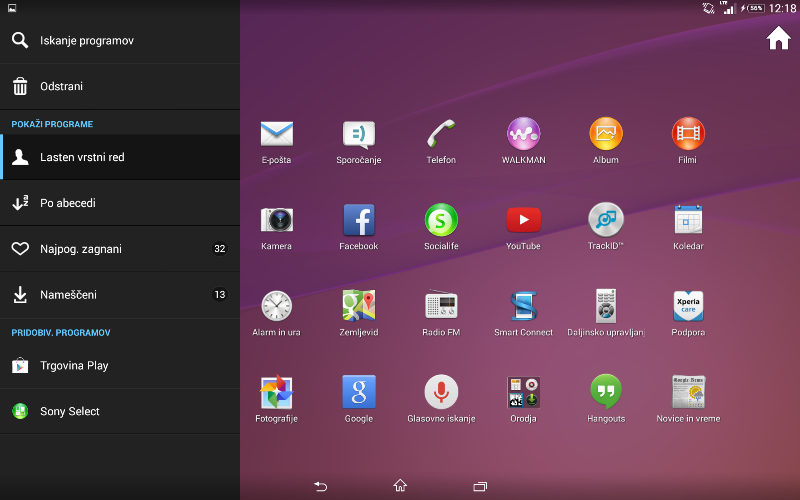
Task: Open Trgovina Play store
Action: pos(120,366)
